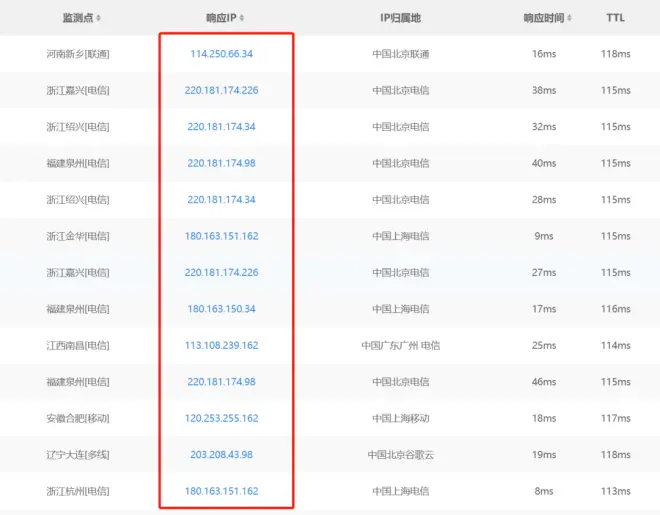Click the 监测点 column header text
The height and width of the screenshot is (515, 660).
(x=78, y=18)
